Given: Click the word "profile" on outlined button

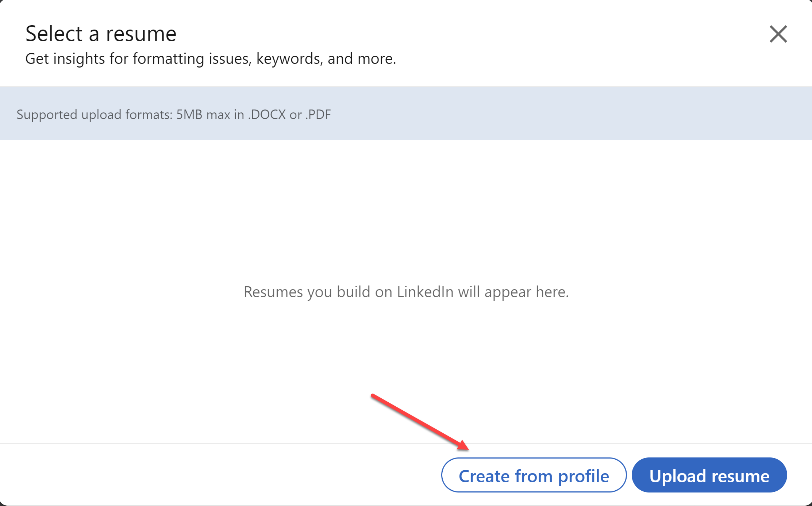Looking at the screenshot, I should tap(584, 476).
